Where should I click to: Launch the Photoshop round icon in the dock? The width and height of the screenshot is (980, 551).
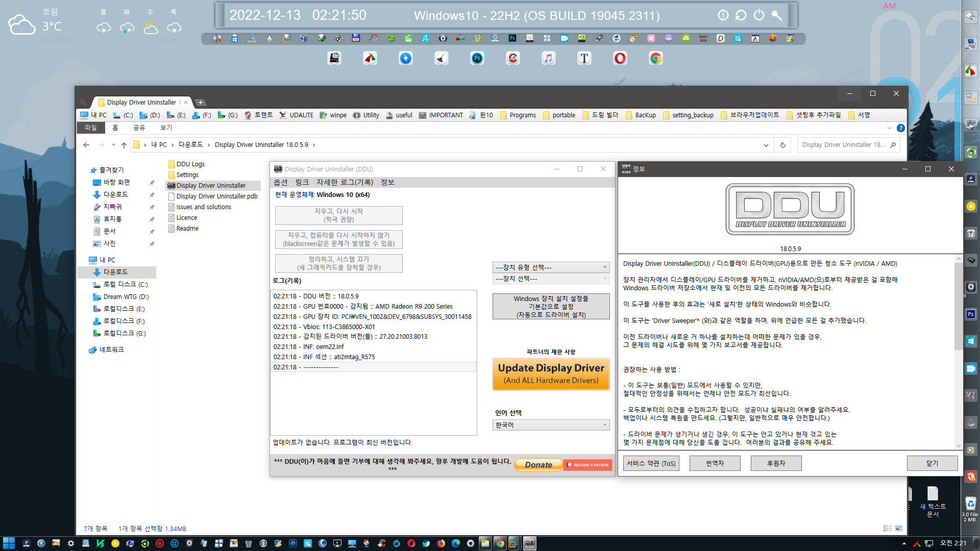pos(477,59)
